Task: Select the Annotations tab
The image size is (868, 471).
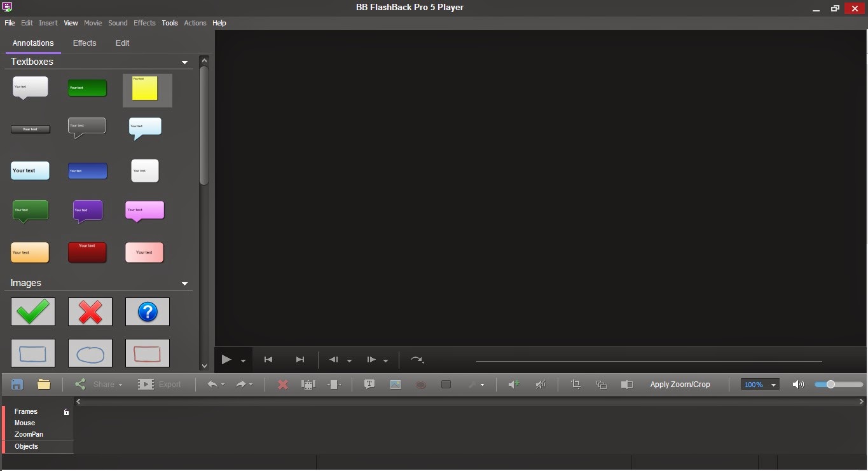Action: pos(33,43)
